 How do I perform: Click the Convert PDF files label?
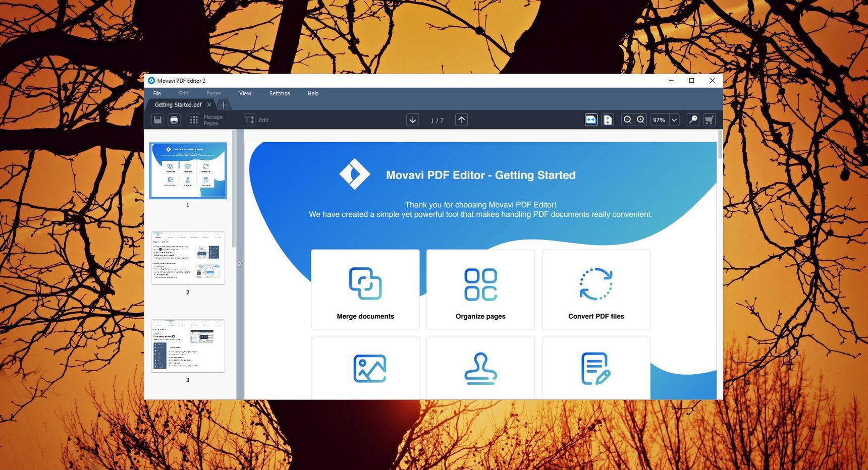[596, 316]
